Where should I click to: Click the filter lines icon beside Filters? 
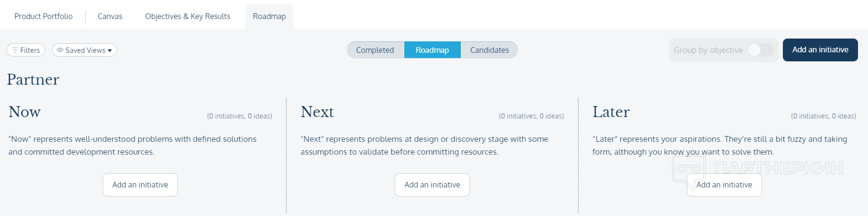tap(15, 50)
